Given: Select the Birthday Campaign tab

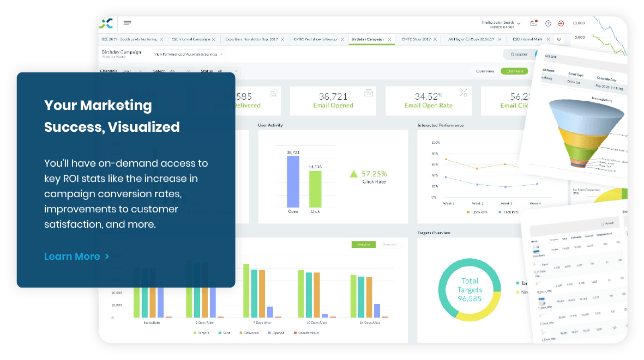Looking at the screenshot, I should [368, 39].
